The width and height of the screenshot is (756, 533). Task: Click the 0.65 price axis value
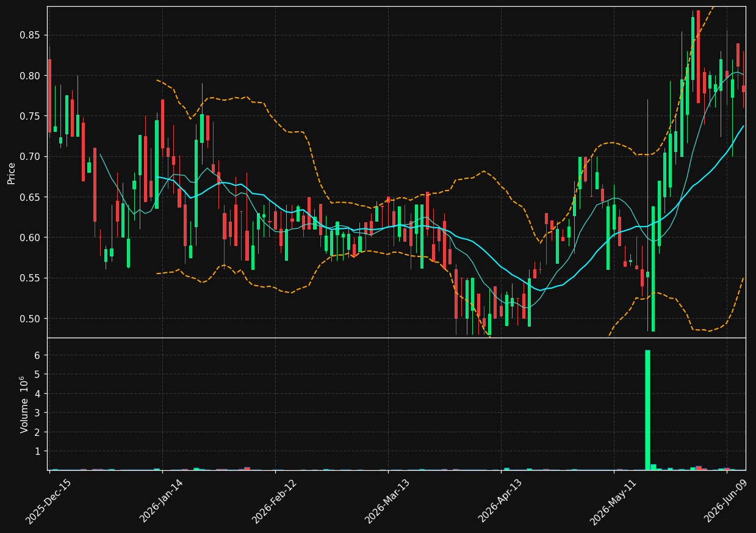coord(29,197)
